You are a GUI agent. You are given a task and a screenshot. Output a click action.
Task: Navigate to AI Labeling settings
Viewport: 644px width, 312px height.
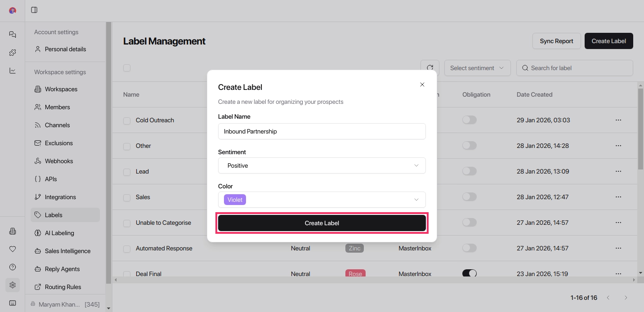point(60,233)
